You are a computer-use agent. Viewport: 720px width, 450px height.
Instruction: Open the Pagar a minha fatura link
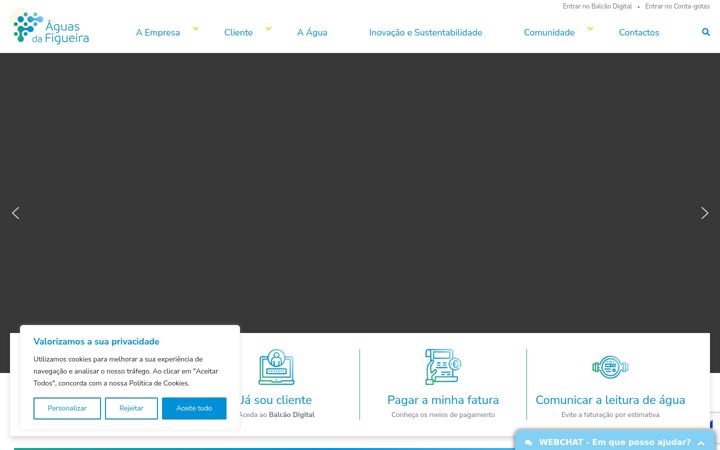(443, 400)
